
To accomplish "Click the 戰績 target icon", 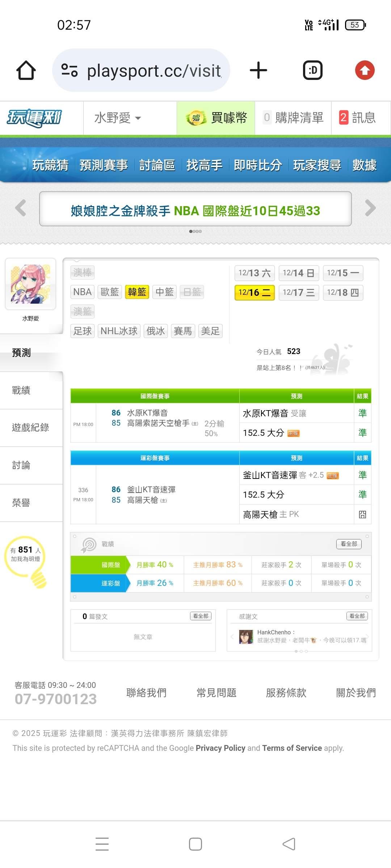I will tap(89, 545).
